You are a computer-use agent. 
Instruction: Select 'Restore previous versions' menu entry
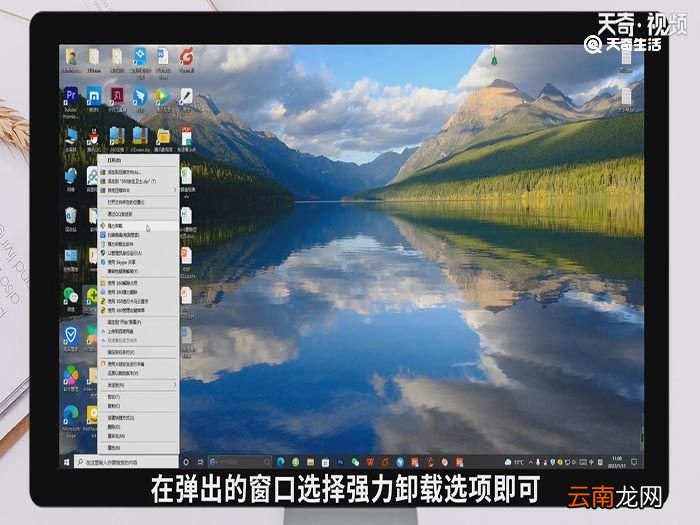(138, 373)
